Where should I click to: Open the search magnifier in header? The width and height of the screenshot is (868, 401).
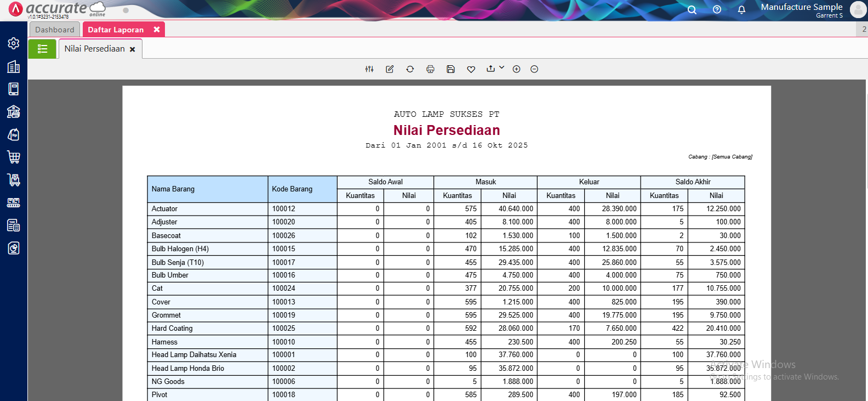click(x=692, y=10)
